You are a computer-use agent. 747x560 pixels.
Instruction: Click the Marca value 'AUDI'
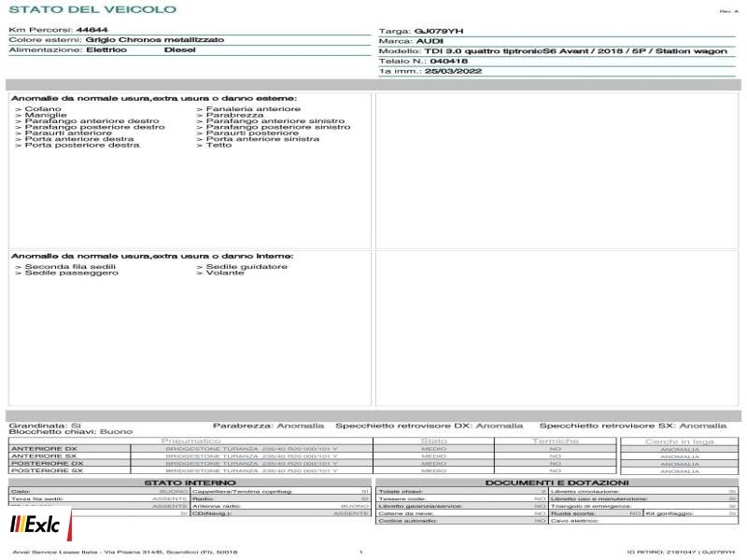430,41
